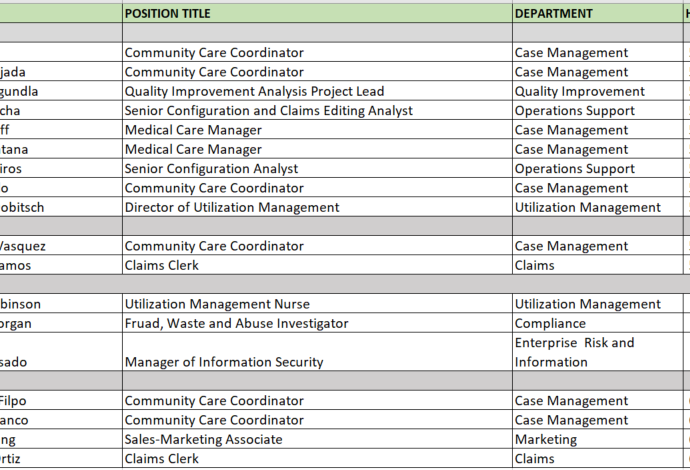This screenshot has height=470, width=690.
Task: Select the Fruad, Waste and Abuse Investigator cell
Action: point(317,323)
